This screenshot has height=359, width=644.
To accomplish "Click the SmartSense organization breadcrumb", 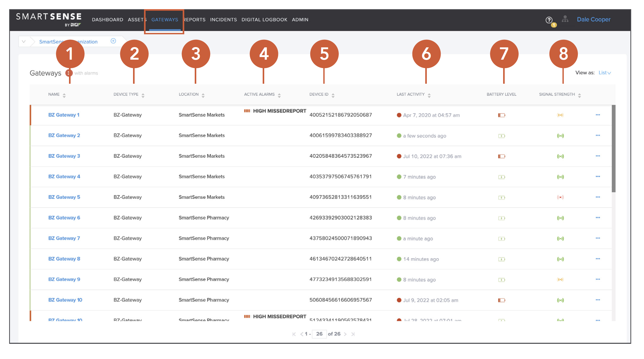I will click(x=68, y=42).
